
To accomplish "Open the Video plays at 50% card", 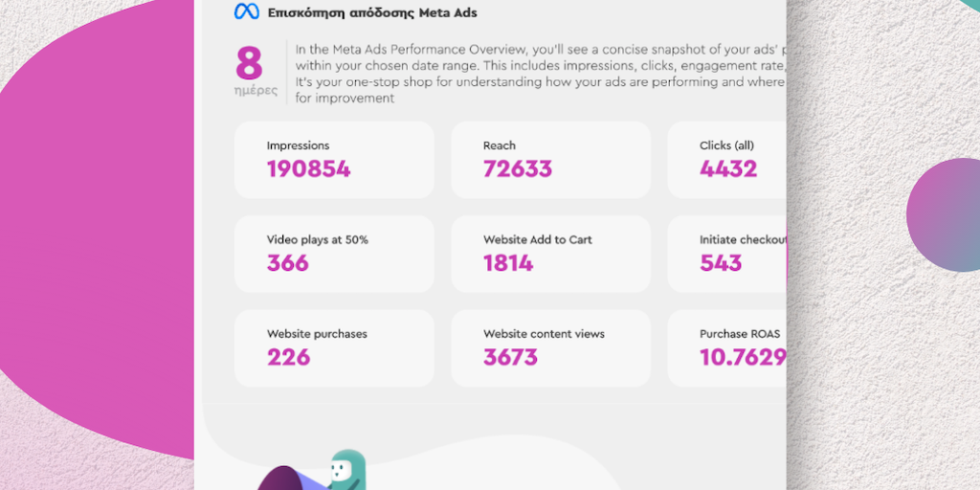I will point(333,254).
